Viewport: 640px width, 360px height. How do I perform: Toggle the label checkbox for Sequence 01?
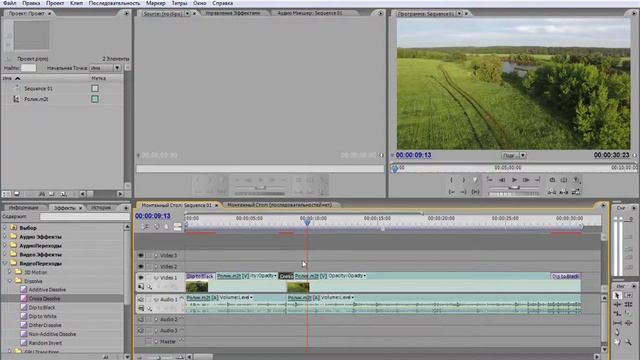click(x=95, y=88)
